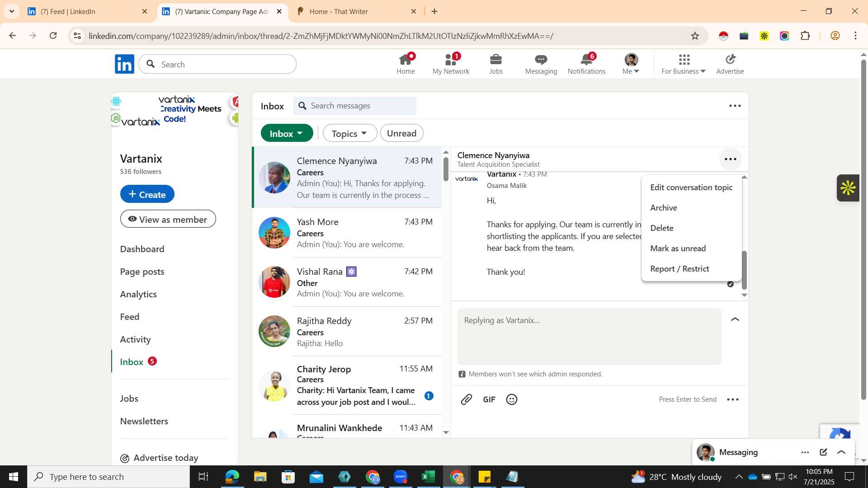Select Report / Restrict
The width and height of the screenshot is (868, 488).
point(691,269)
